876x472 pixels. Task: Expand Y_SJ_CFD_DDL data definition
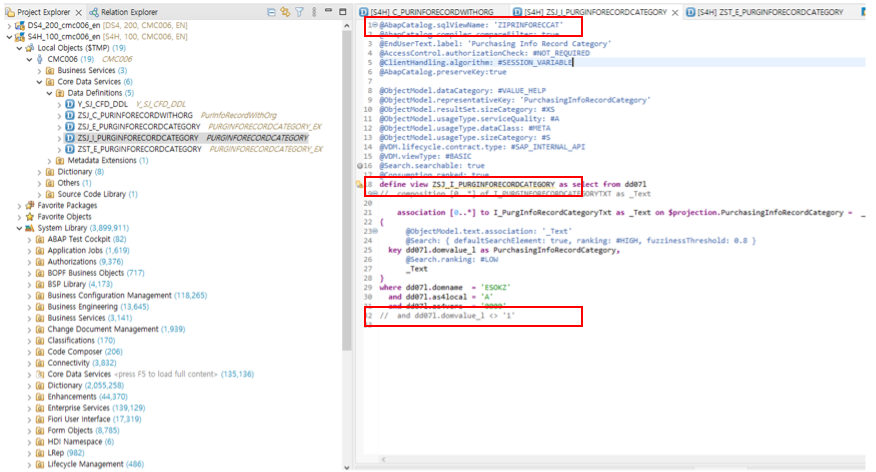pos(59,104)
